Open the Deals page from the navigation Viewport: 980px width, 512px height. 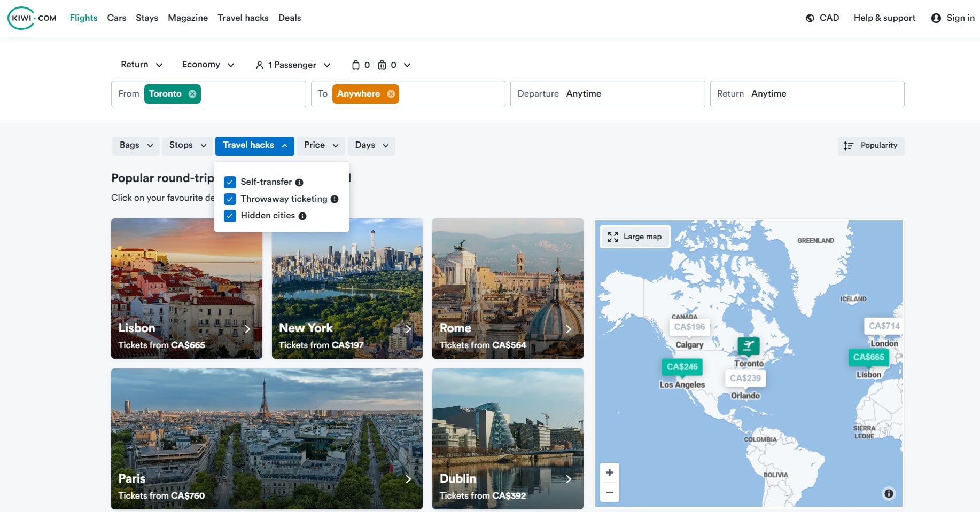click(290, 18)
